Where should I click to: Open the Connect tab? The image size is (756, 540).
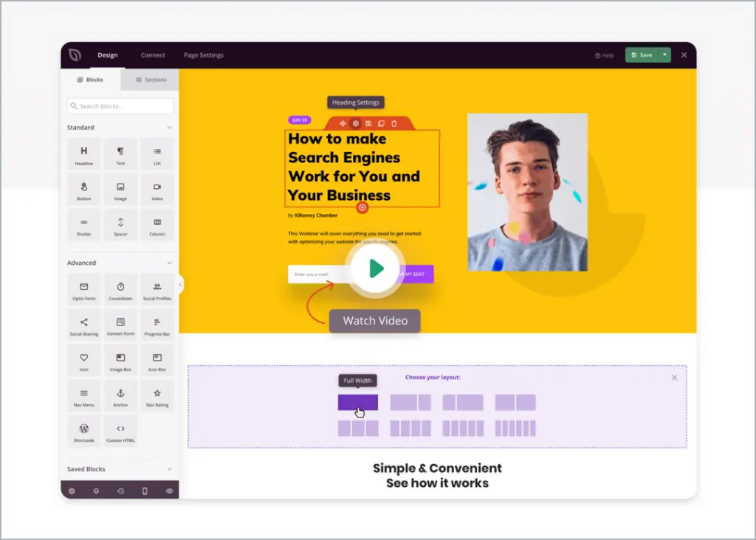tap(153, 55)
